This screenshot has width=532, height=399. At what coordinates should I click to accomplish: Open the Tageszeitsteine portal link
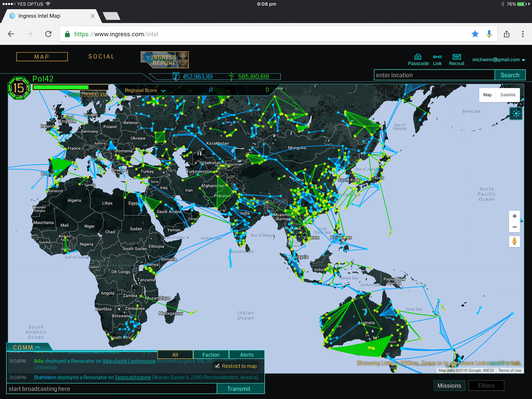(x=133, y=377)
